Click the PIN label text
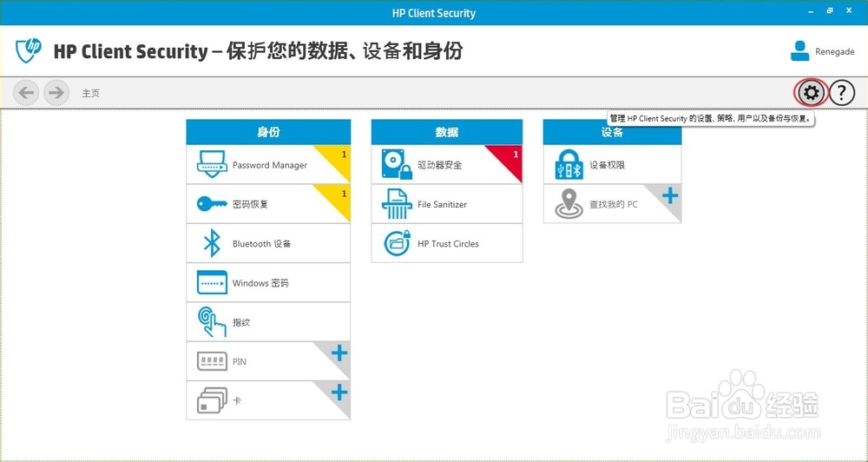Viewport: 868px width, 462px height. click(x=240, y=362)
